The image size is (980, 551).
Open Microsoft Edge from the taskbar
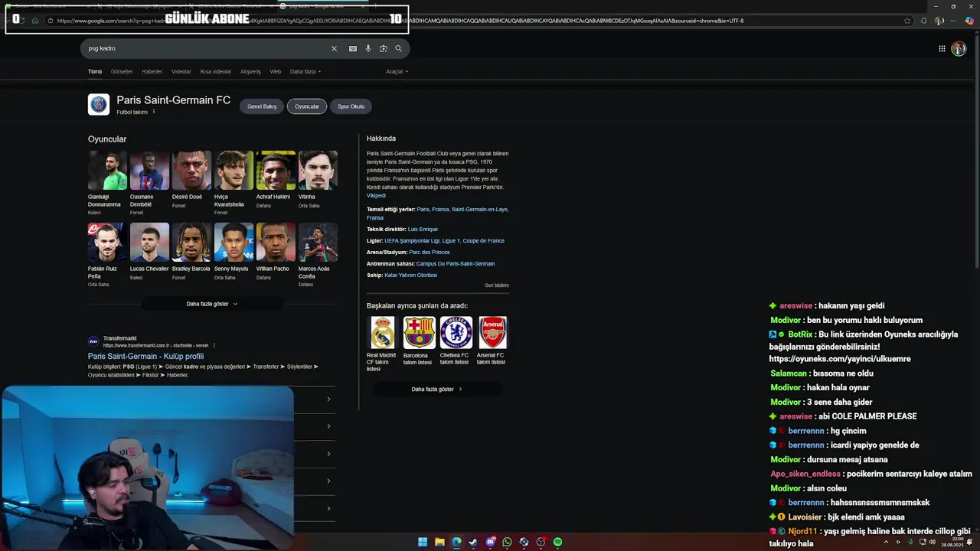pos(456,542)
